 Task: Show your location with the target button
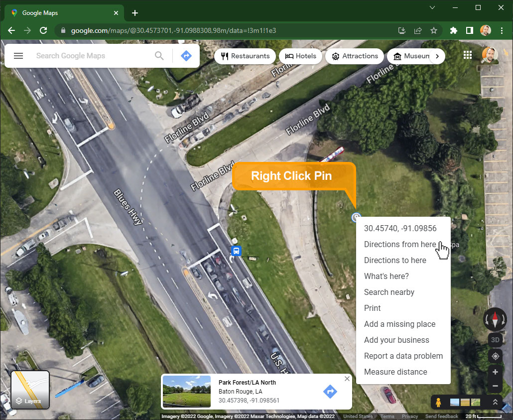tap(495, 356)
